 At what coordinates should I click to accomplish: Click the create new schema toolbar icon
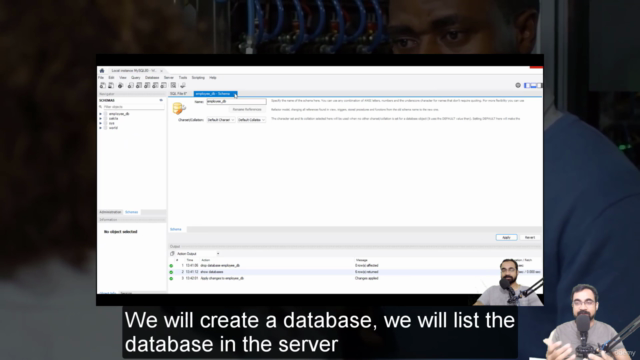pyautogui.click(x=131, y=85)
